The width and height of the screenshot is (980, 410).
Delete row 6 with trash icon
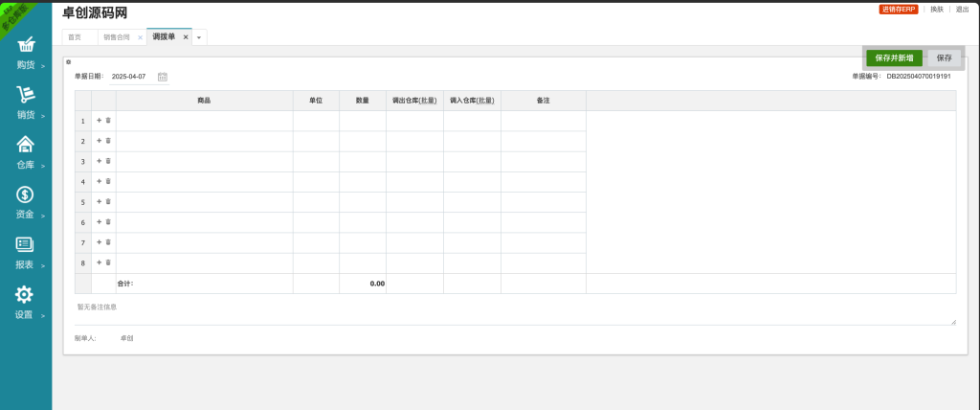[108, 221]
